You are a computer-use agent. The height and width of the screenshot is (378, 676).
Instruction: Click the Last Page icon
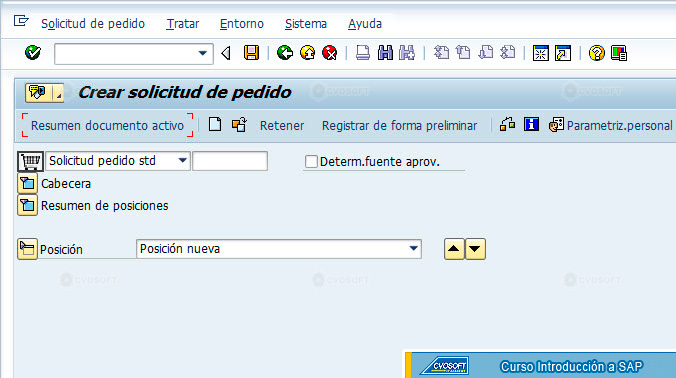508,53
